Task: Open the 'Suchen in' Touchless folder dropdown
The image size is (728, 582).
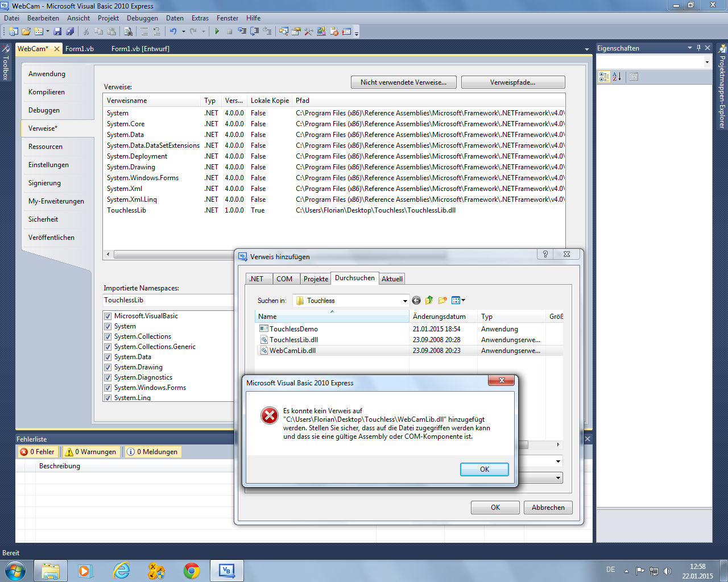Action: point(405,301)
